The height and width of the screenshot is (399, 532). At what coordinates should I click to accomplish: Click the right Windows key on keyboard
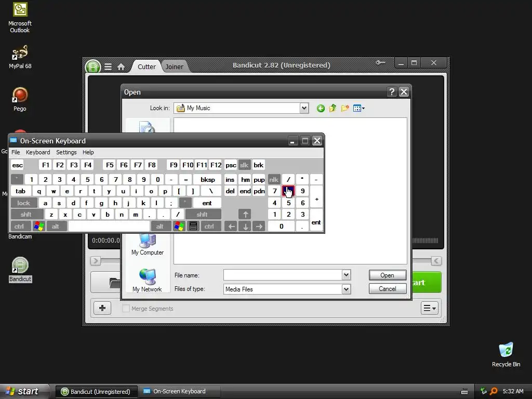[179, 227]
